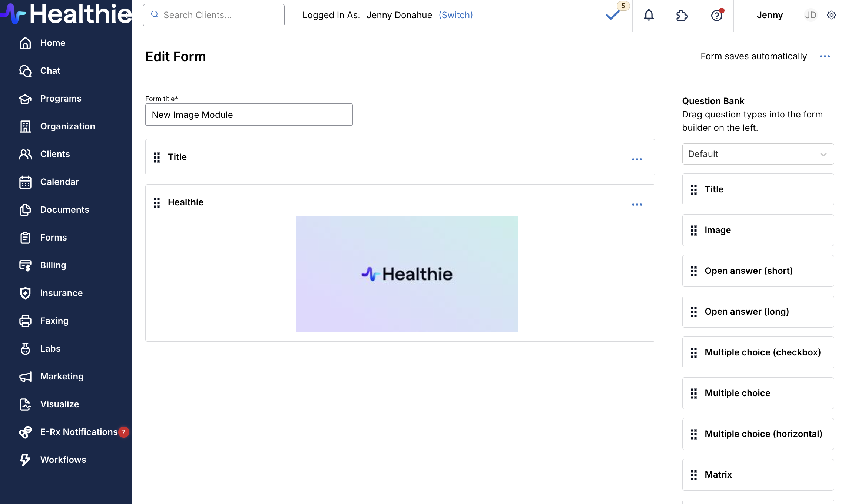The width and height of the screenshot is (845, 504).
Task: Open the notifications bell
Action: point(649,15)
